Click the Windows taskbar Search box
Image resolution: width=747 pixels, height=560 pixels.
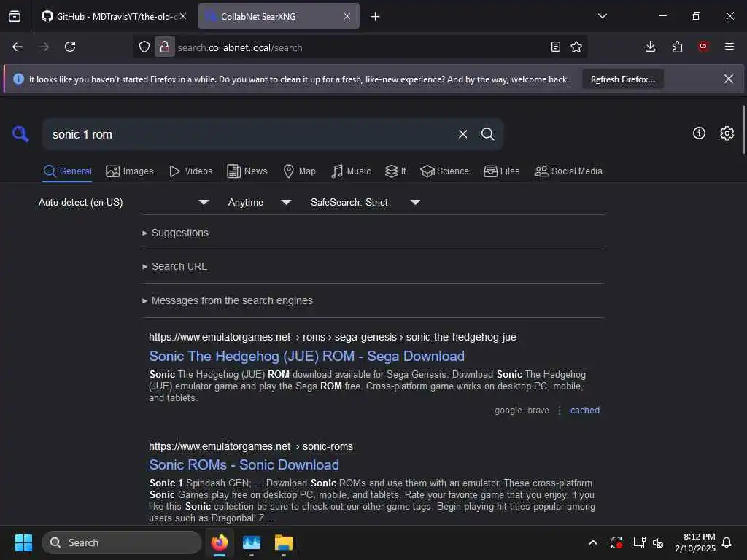[122, 542]
